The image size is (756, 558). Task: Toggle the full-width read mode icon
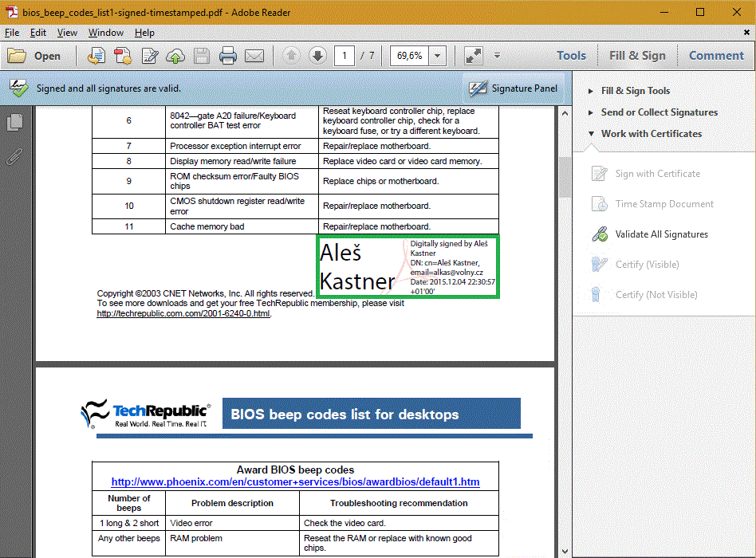click(474, 56)
